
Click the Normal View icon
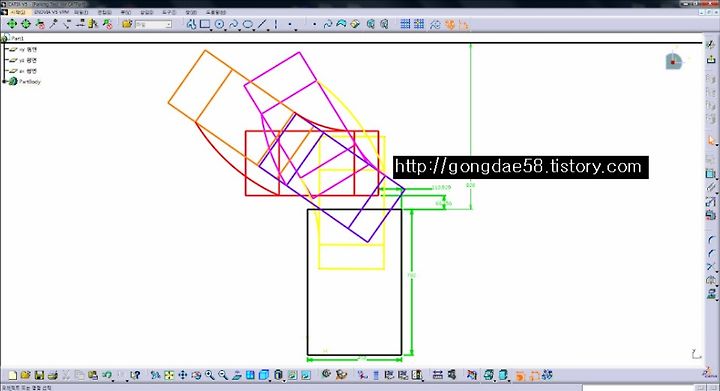tap(236, 375)
